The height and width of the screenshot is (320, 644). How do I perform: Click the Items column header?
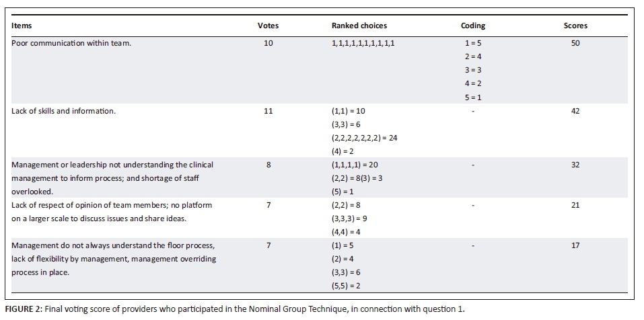(22, 26)
